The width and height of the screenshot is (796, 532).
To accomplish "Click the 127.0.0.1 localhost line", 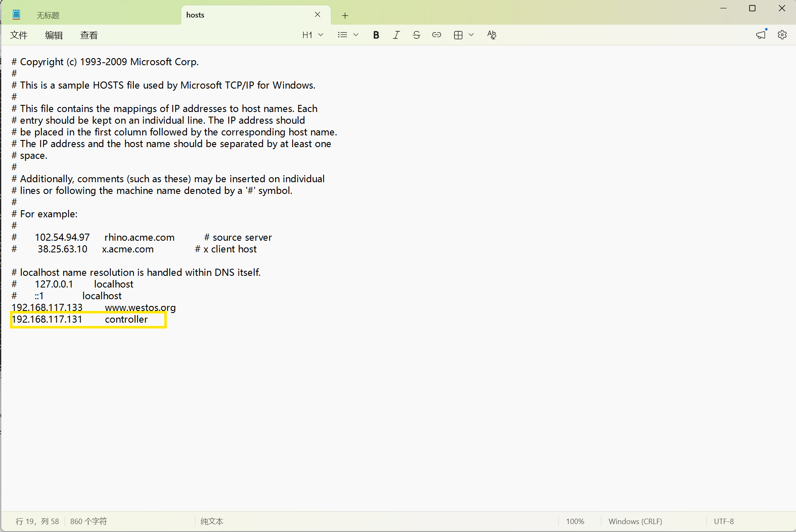I will click(x=72, y=284).
